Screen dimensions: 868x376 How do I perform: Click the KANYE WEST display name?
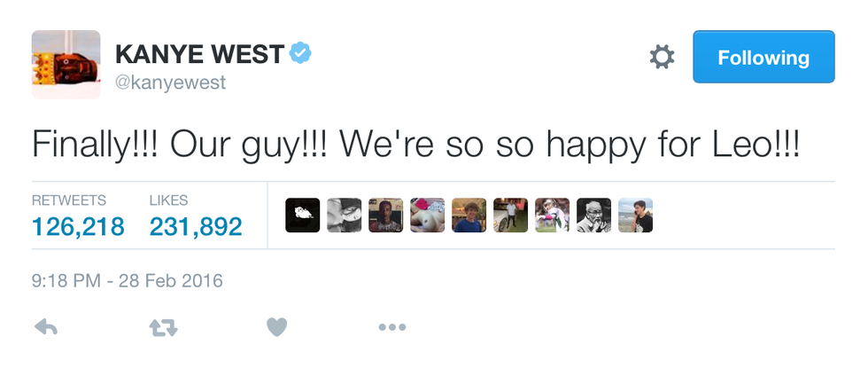click(x=199, y=54)
